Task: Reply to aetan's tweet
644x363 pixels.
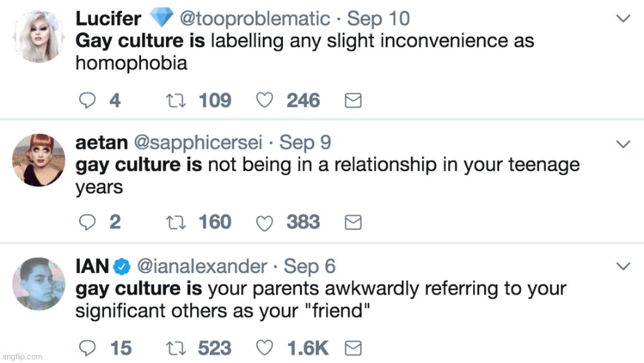Action: [87, 222]
